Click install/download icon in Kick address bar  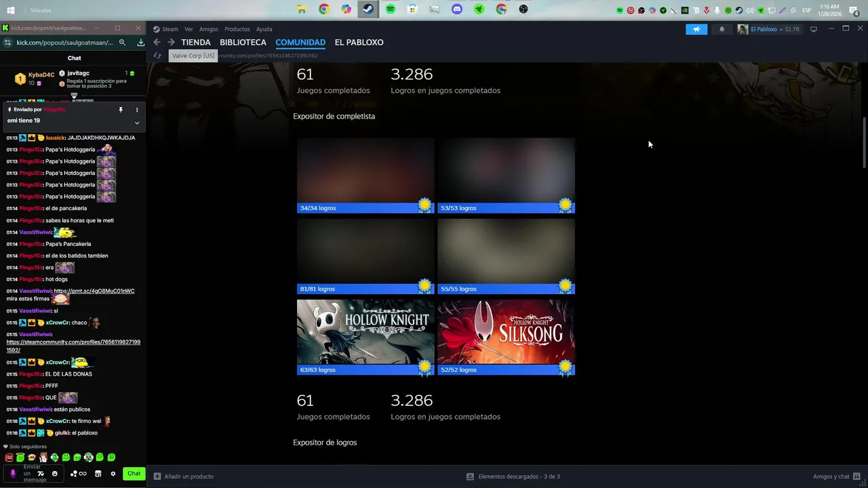point(140,42)
